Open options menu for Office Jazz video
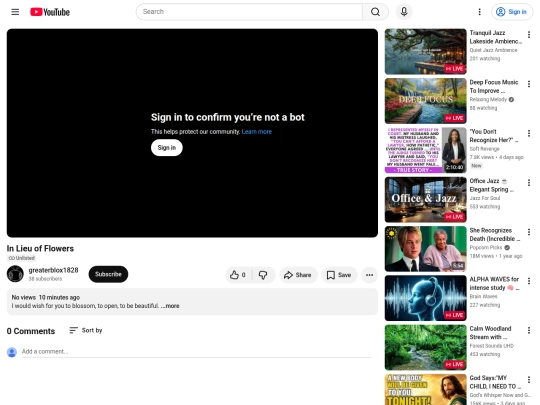540x405 pixels. pyautogui.click(x=529, y=182)
